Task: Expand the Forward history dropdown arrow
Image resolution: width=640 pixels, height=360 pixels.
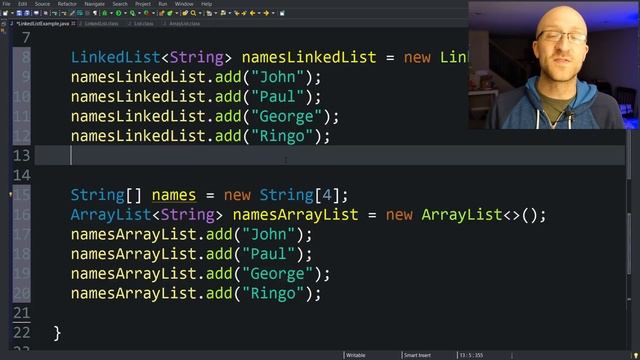Action: point(273,13)
